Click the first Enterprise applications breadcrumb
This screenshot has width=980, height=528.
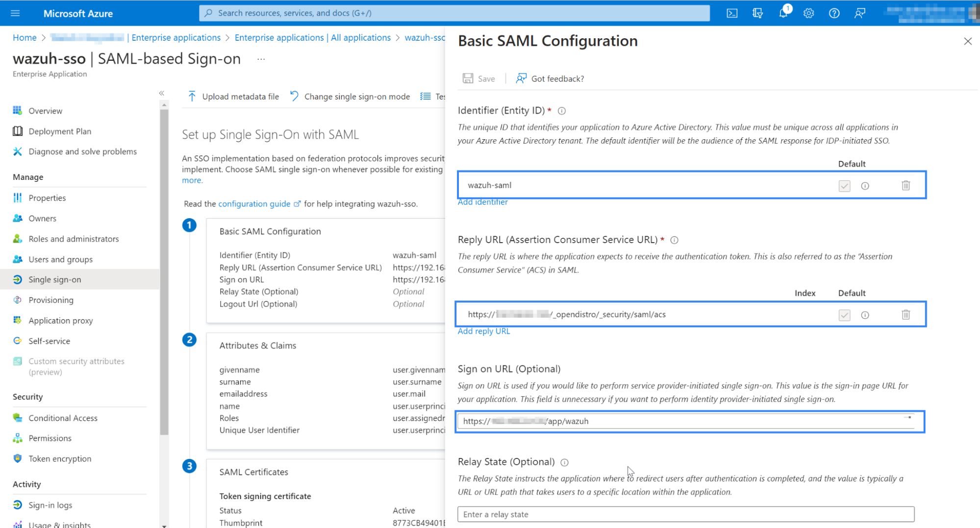[176, 38]
